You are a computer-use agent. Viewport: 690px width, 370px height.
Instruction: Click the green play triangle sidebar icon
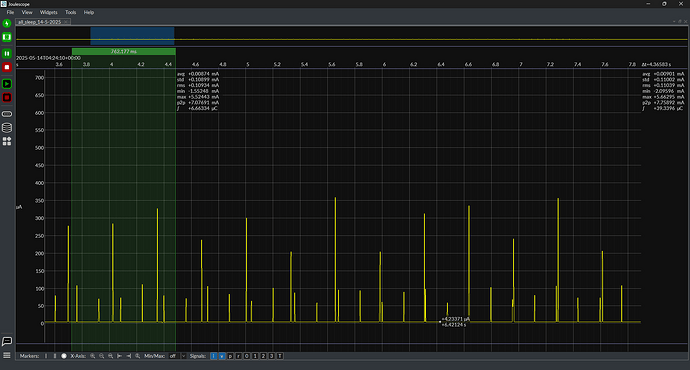[x=7, y=84]
